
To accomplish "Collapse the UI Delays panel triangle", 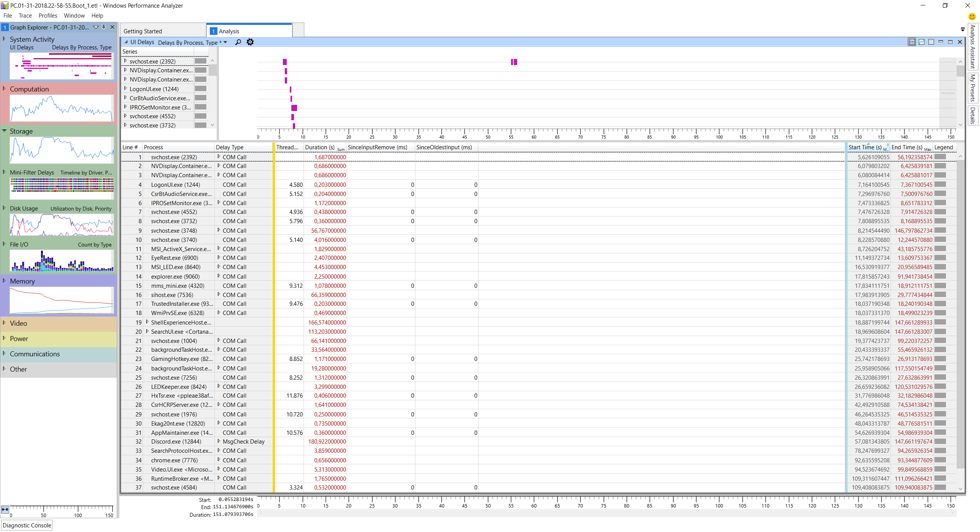I will pyautogui.click(x=126, y=42).
